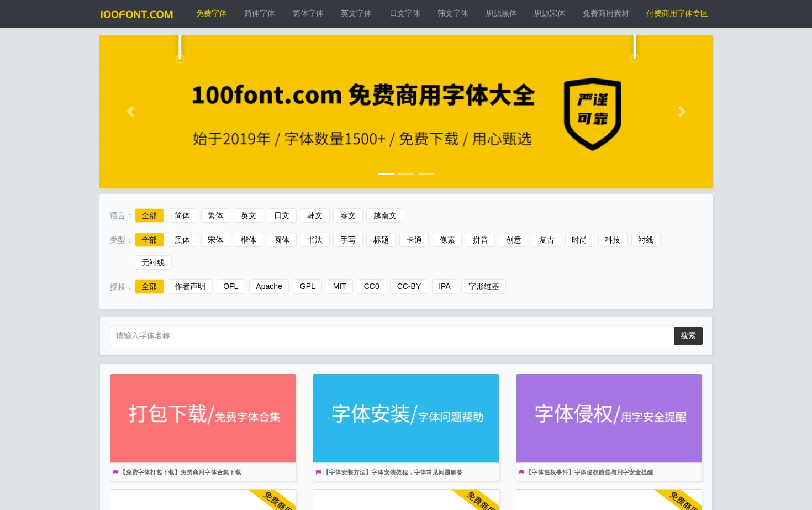
Task: Select third carousel indicator bar
Action: coord(426,174)
